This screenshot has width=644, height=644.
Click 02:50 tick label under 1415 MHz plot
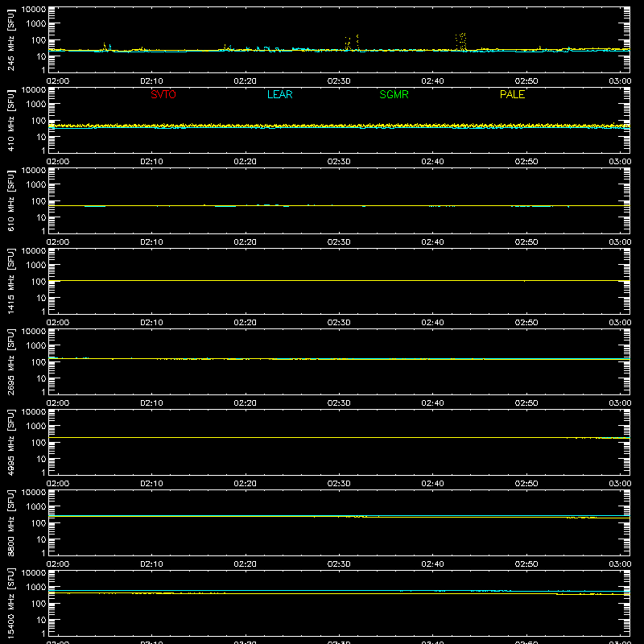[x=526, y=323]
